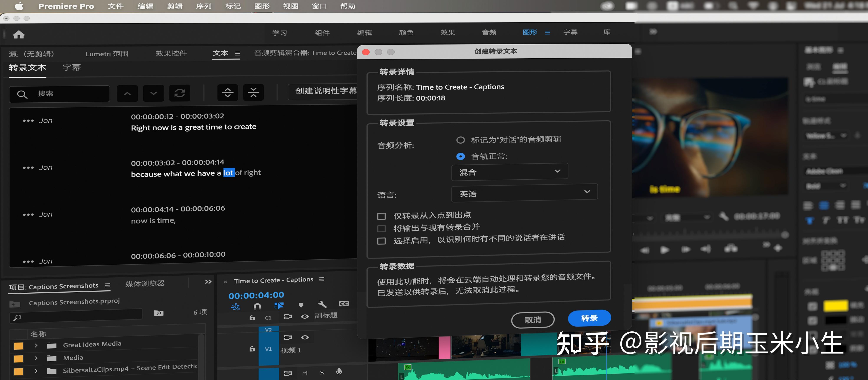Open timeline display settings wrench
Viewport: 868px width, 380px height.
[322, 304]
